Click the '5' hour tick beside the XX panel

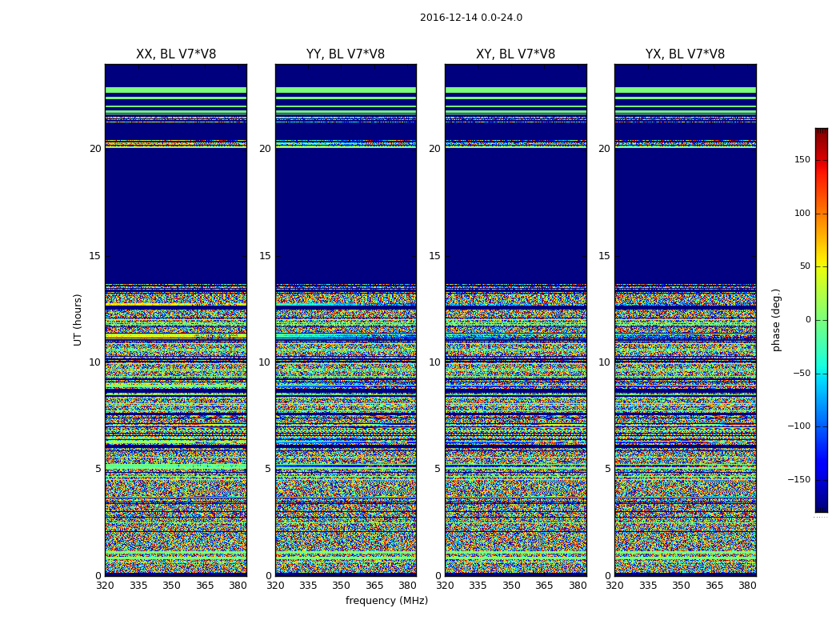coord(98,469)
